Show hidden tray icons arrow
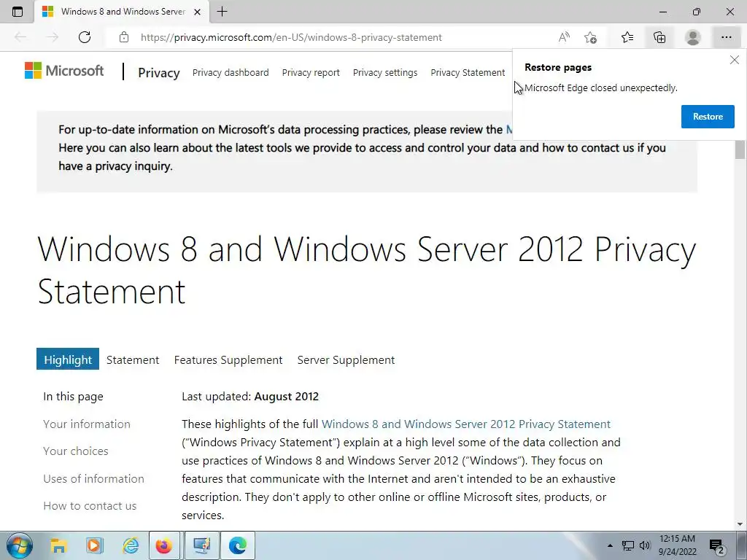Image resolution: width=747 pixels, height=560 pixels. pyautogui.click(x=610, y=545)
